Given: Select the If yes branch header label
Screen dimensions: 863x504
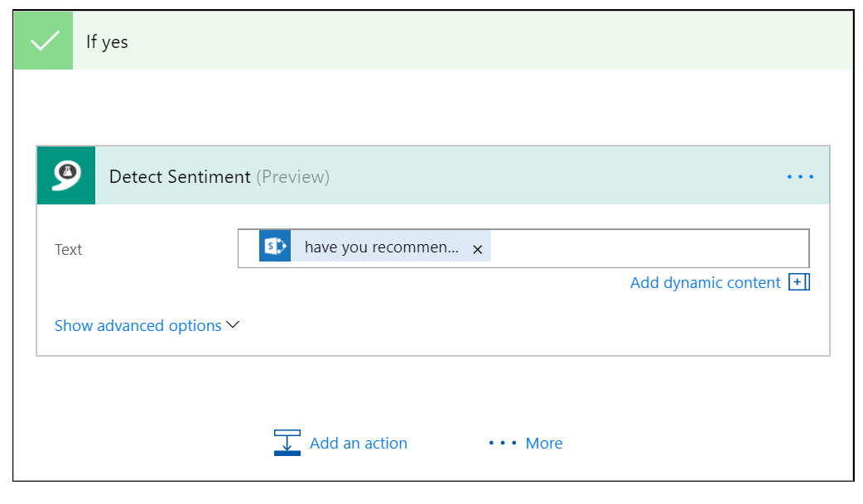Looking at the screenshot, I should coord(107,41).
